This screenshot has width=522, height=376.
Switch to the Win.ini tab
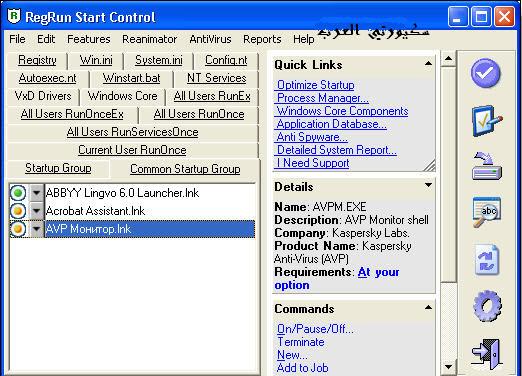coord(96,60)
